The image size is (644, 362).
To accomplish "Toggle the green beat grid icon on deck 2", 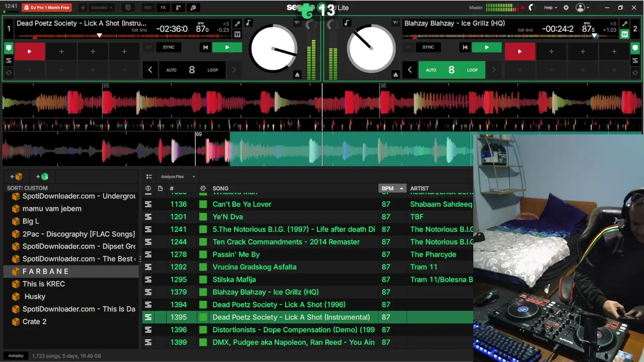I will (624, 34).
